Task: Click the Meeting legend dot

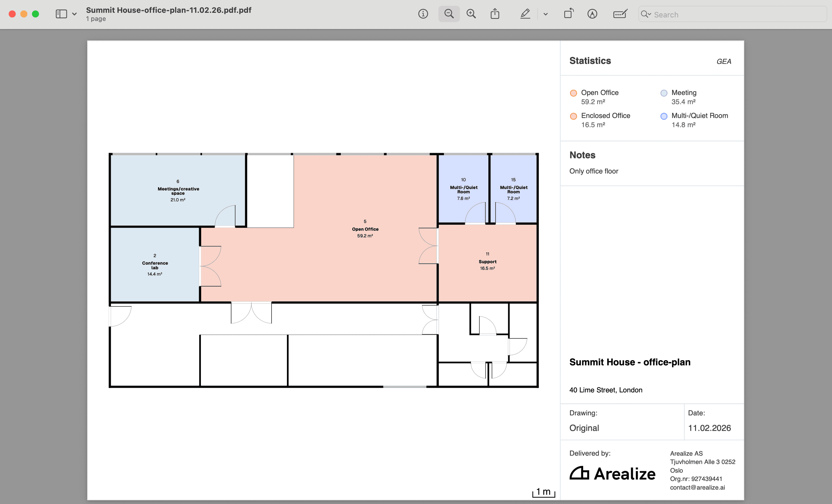Action: [x=664, y=93]
